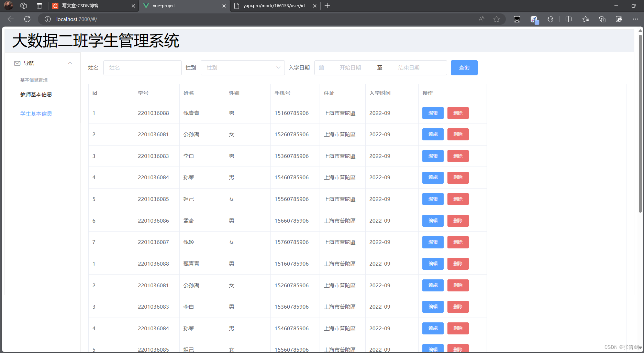The image size is (644, 353).
Task: Click student number 2201036087
Action: [x=153, y=242]
